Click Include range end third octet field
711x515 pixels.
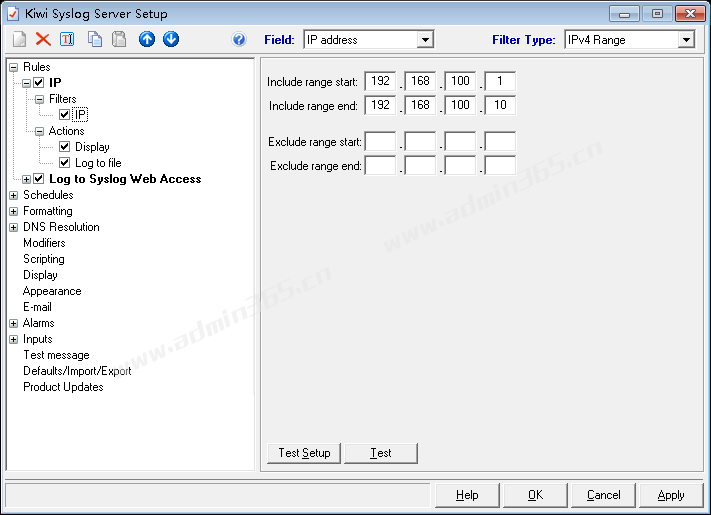460,105
